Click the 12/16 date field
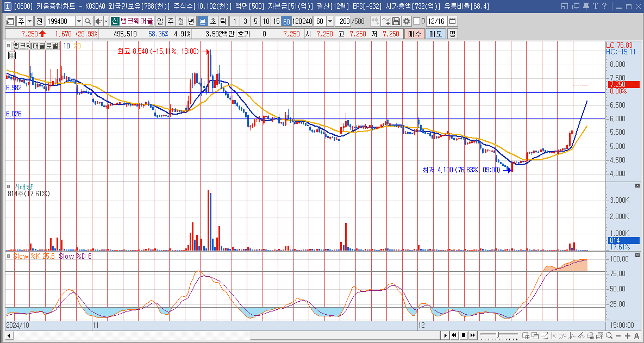The image size is (644, 343). 436,21
